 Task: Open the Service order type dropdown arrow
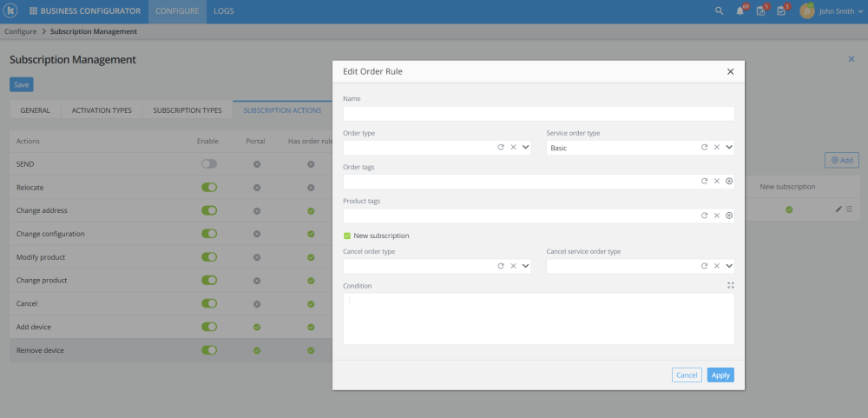click(729, 148)
